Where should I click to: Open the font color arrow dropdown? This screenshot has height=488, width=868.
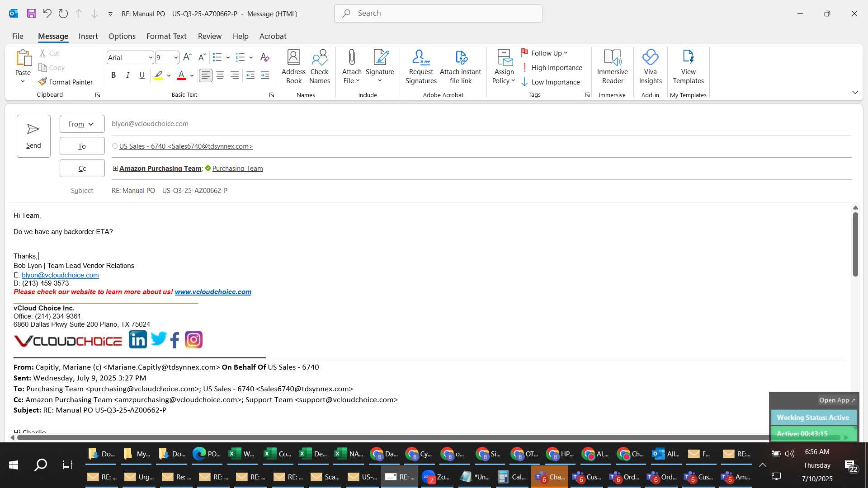[x=192, y=75]
